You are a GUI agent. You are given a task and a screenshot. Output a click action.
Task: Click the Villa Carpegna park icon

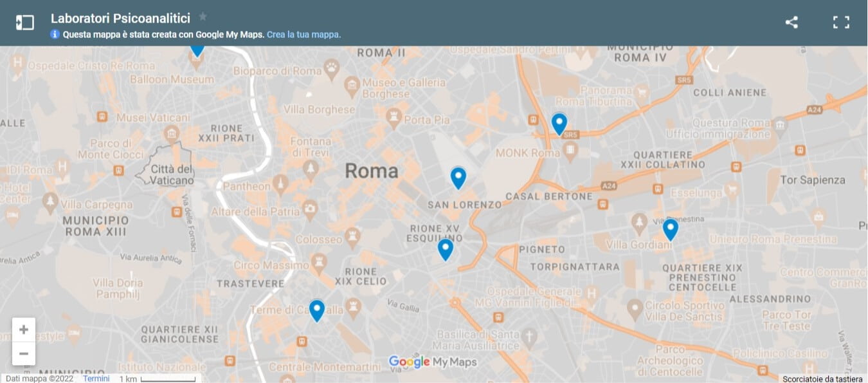[50, 203]
